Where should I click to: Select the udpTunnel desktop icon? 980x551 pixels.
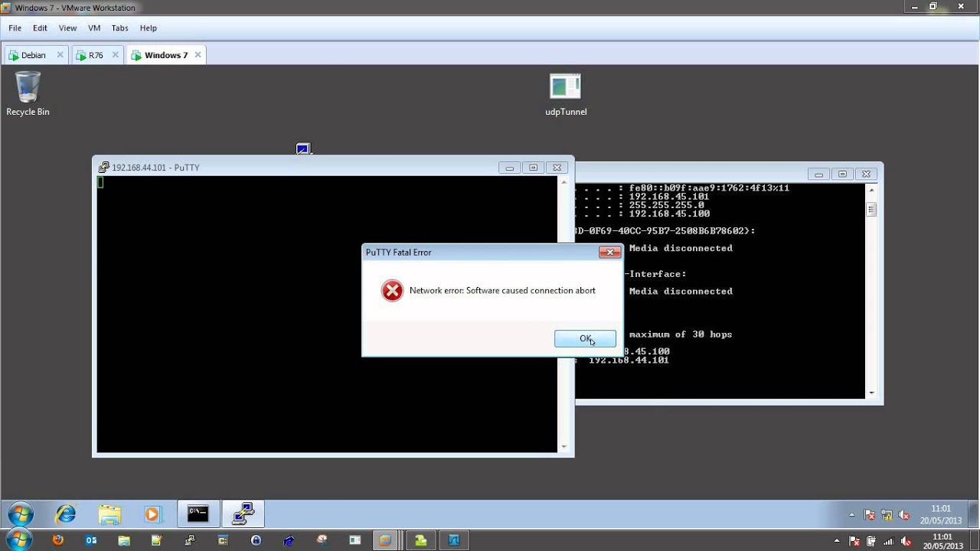(x=566, y=93)
